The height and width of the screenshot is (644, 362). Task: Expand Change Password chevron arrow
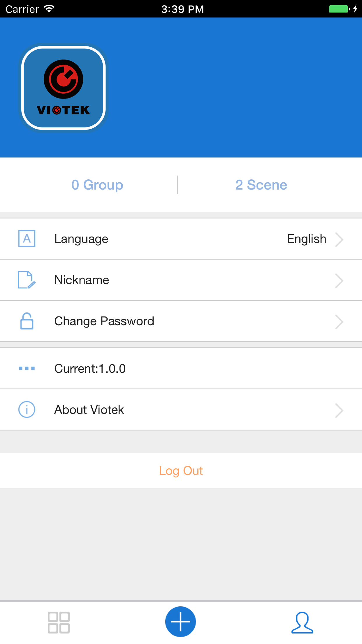pos(339,322)
